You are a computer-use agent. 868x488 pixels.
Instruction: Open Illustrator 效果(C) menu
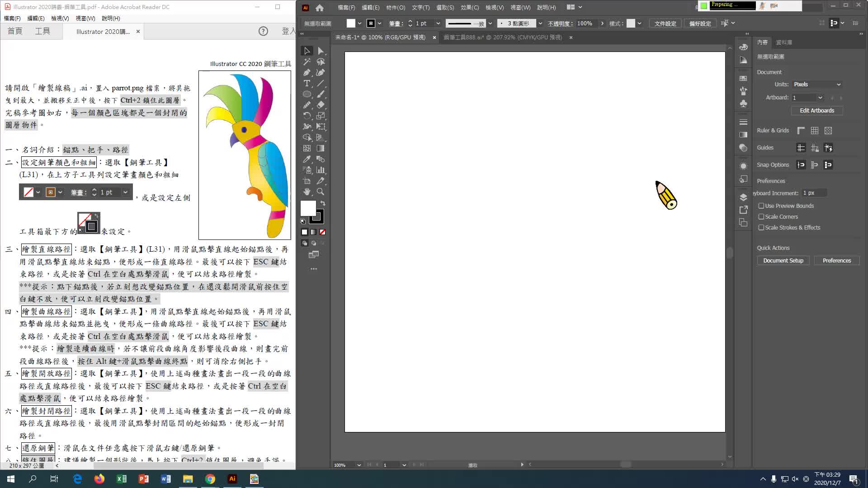tap(470, 8)
